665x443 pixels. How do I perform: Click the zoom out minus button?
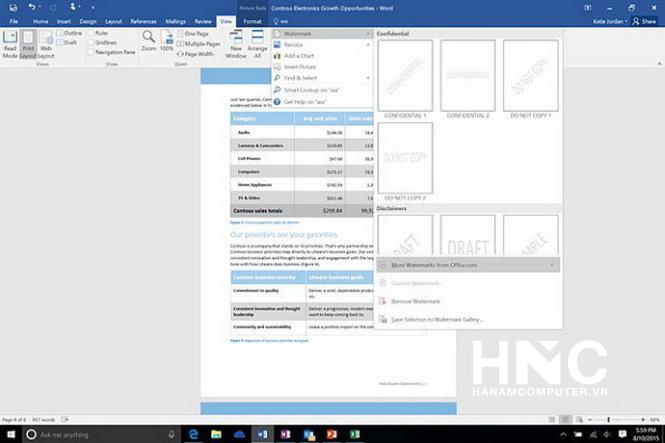point(590,420)
